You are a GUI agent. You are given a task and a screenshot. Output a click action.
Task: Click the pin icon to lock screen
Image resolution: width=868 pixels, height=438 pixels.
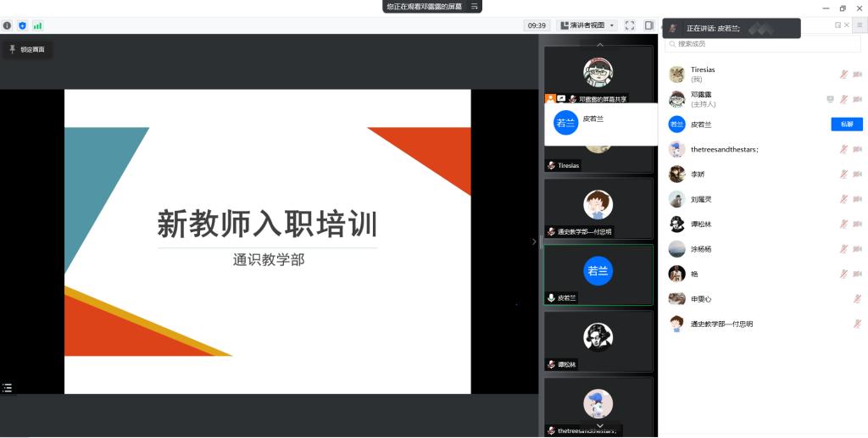tap(12, 49)
